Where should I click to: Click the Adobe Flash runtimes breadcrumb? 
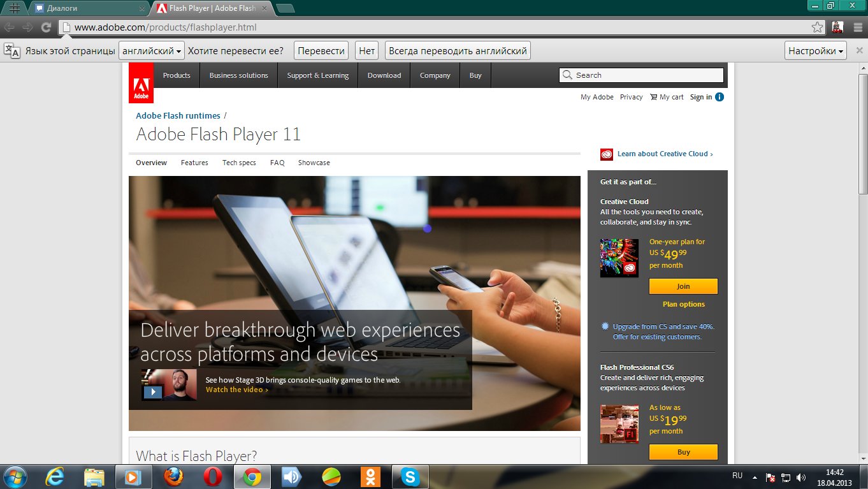pos(178,115)
